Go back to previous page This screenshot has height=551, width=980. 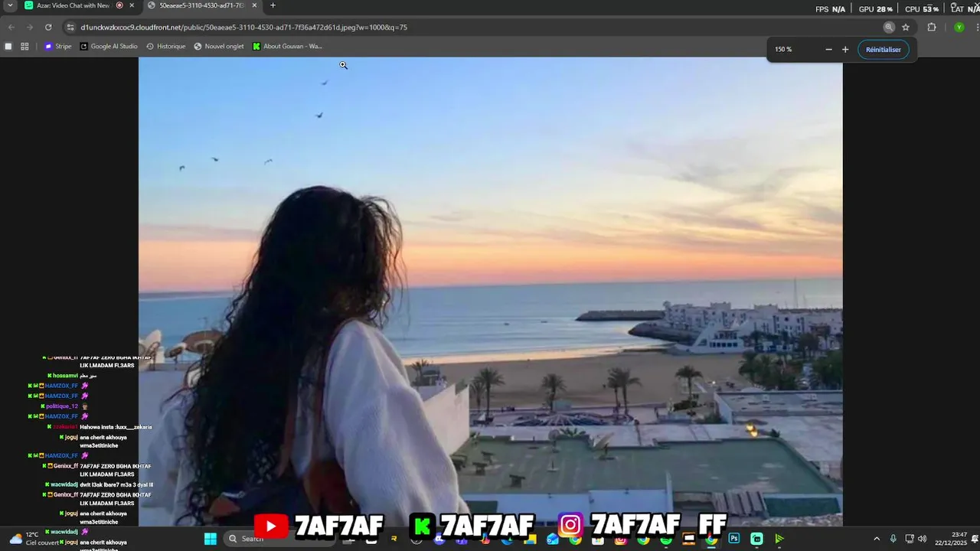coord(11,28)
